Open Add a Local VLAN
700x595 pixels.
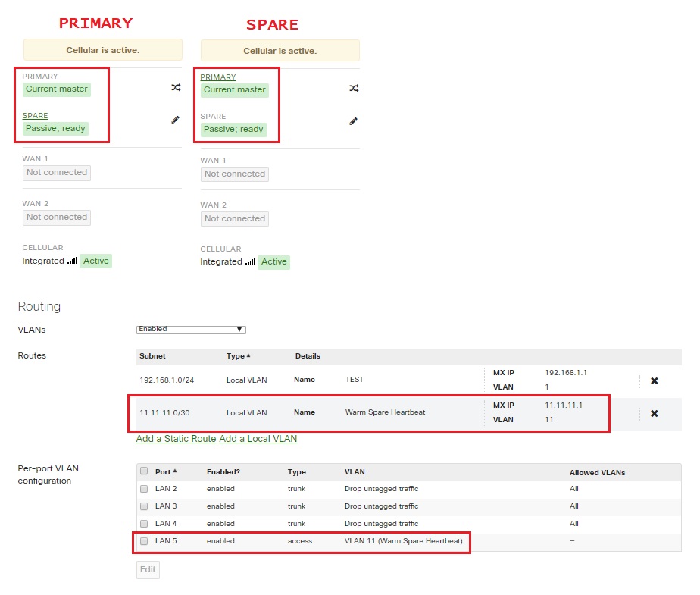click(258, 438)
